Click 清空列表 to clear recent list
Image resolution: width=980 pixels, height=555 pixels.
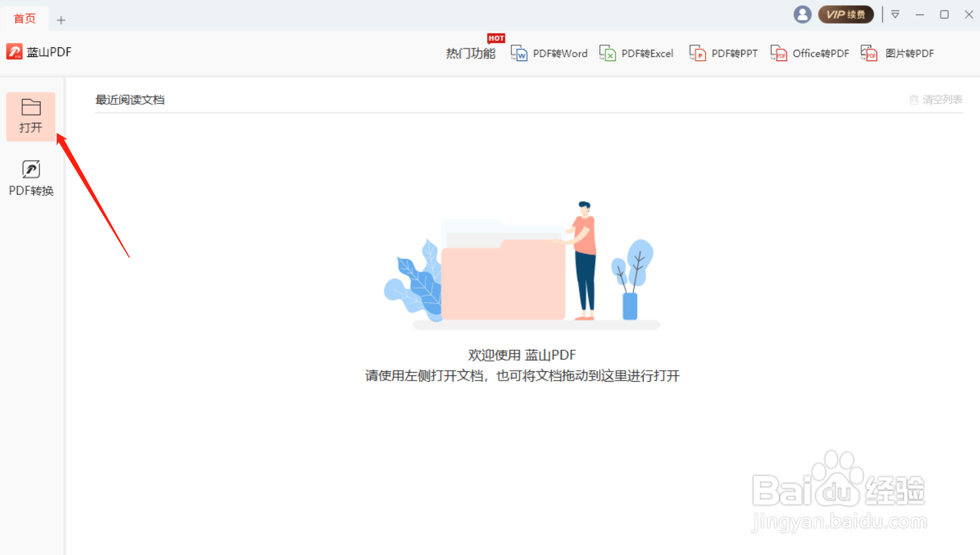[935, 100]
